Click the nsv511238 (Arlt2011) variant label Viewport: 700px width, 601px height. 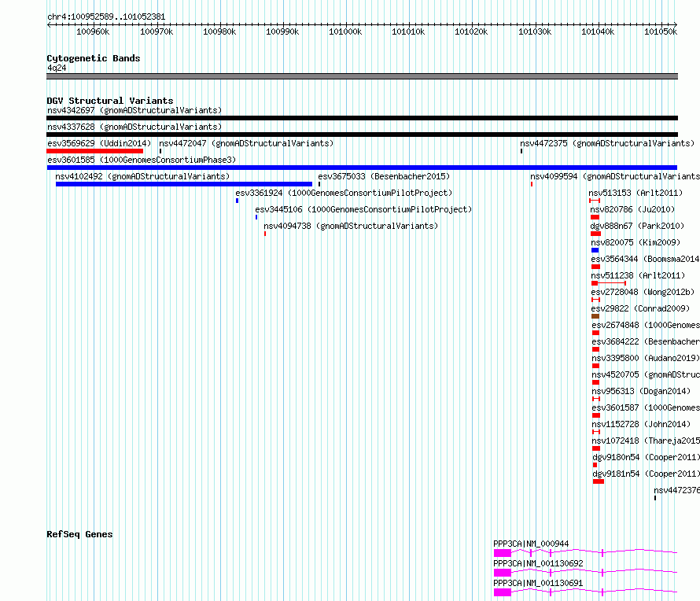pos(638,275)
